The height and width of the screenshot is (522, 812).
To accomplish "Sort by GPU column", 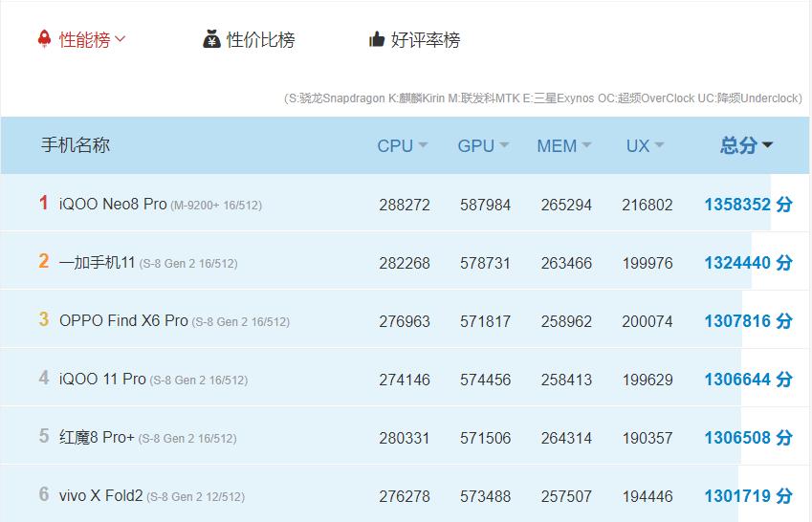I will point(483,146).
